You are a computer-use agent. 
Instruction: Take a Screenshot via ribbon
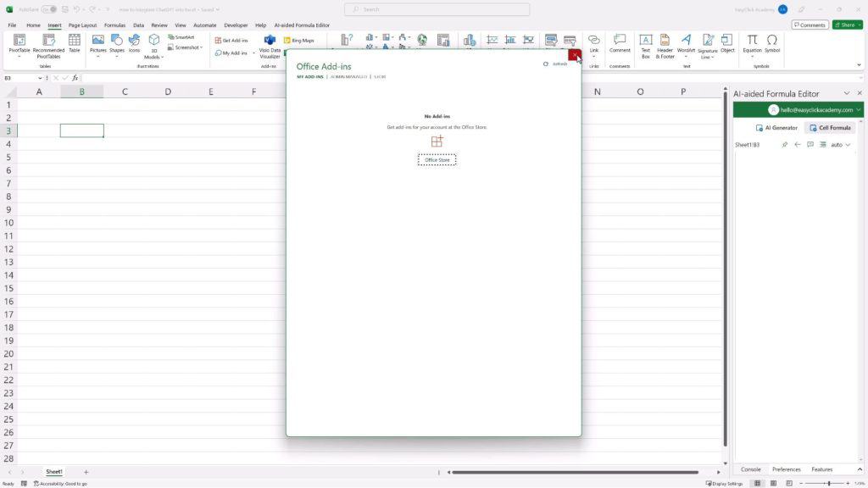[x=186, y=47]
